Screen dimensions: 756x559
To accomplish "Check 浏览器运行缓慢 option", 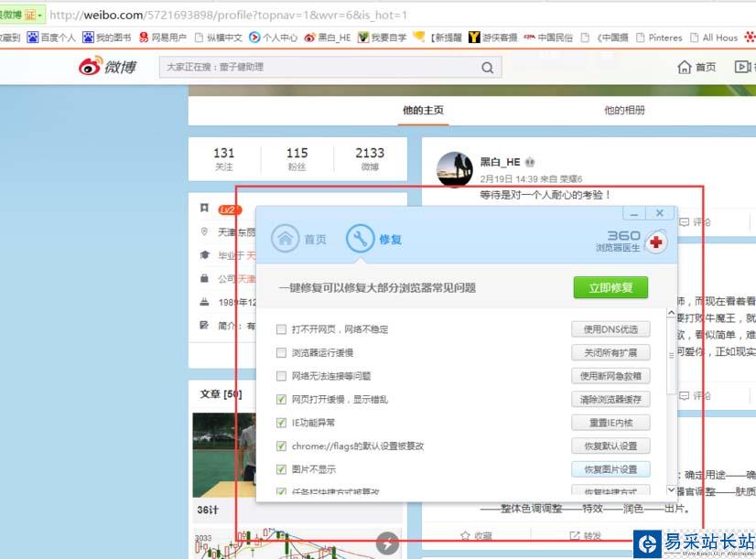I will 281,353.
